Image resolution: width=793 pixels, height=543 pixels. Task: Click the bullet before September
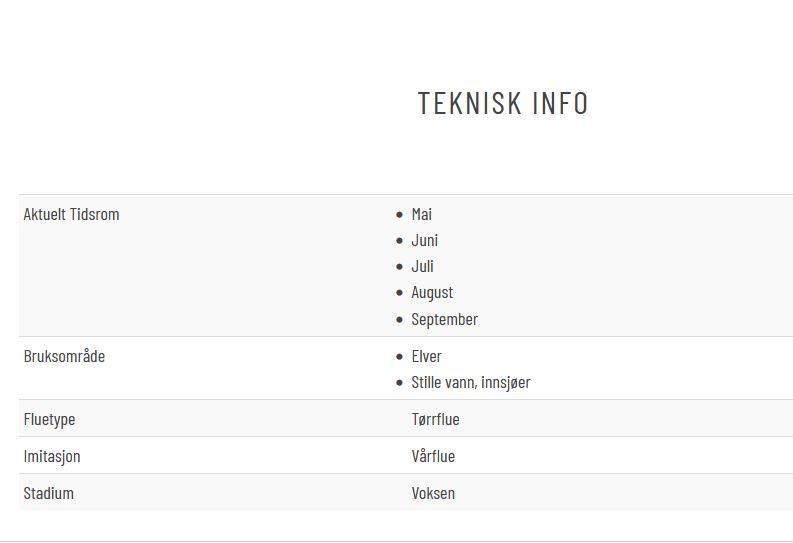coord(400,320)
